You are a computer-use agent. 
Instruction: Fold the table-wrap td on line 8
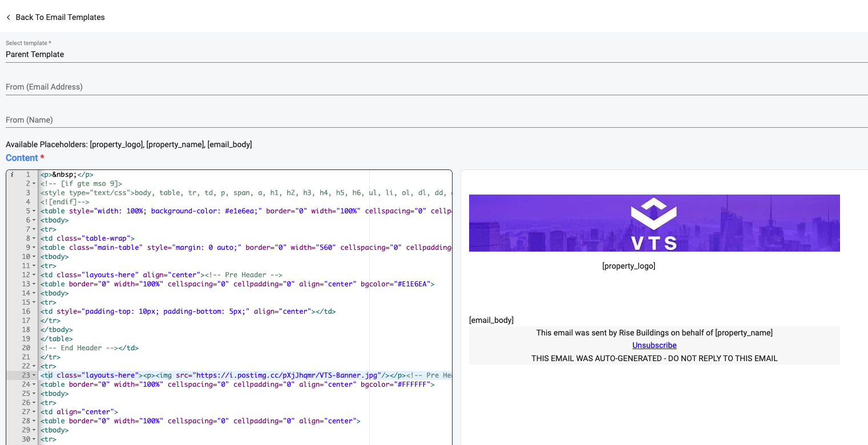34,238
